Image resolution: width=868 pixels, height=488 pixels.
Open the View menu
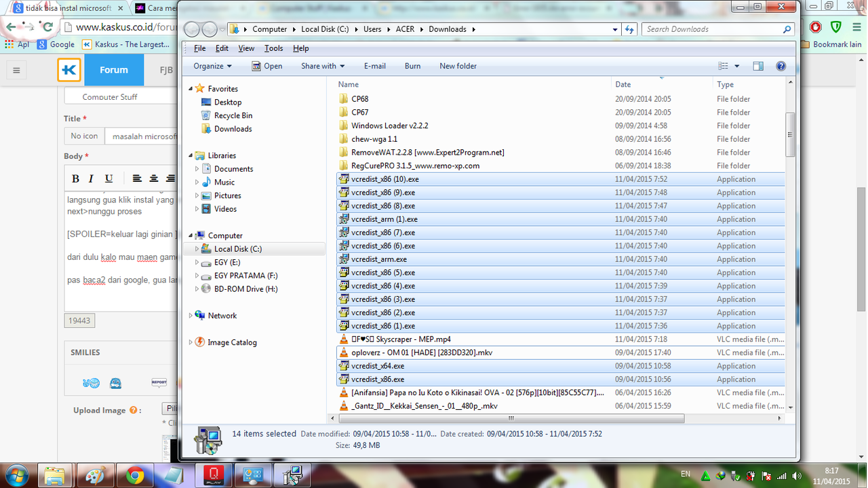[x=246, y=48]
